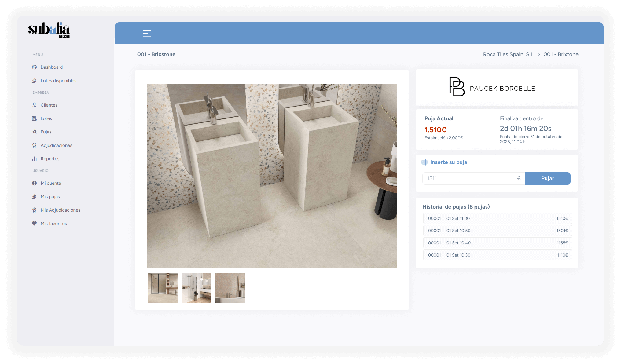Click the Reportes bar chart icon
Viewport: 621px width, 364px height.
point(35,159)
